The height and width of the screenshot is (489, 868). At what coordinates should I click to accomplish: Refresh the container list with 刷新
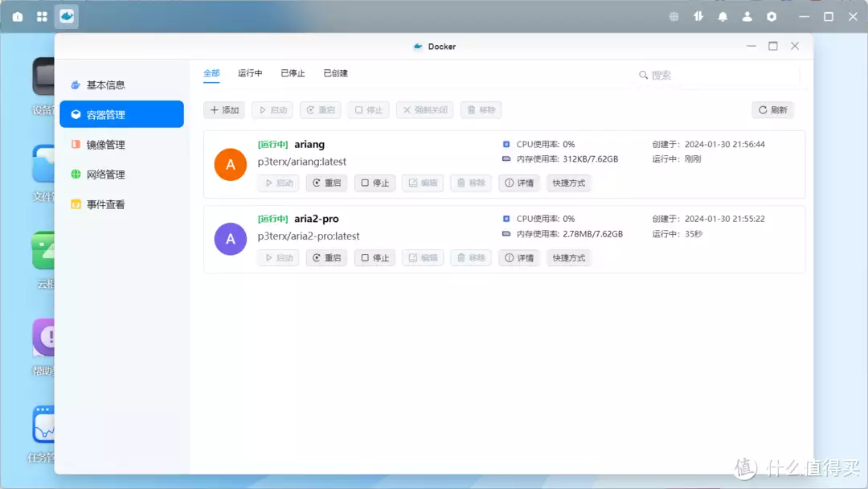[773, 109]
